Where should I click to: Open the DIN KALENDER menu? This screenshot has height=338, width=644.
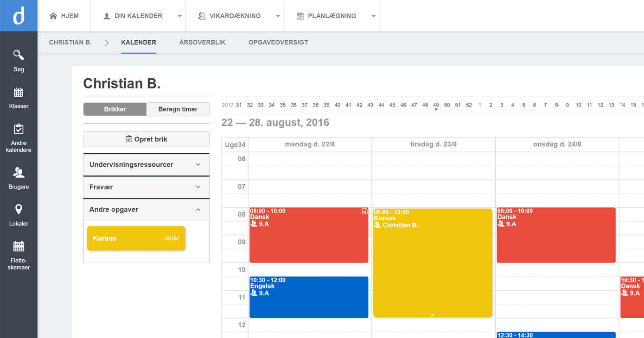click(138, 16)
